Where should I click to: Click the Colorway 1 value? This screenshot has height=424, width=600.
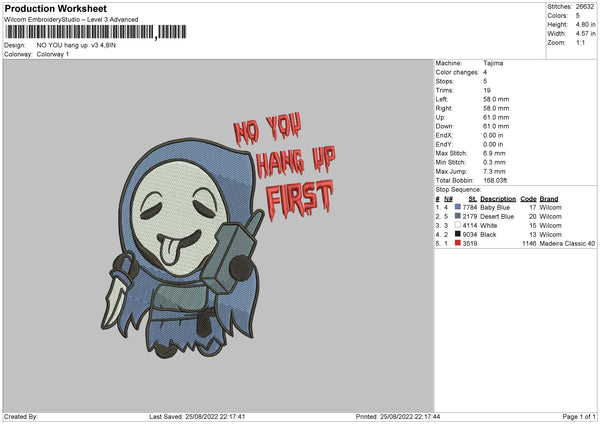(53, 54)
